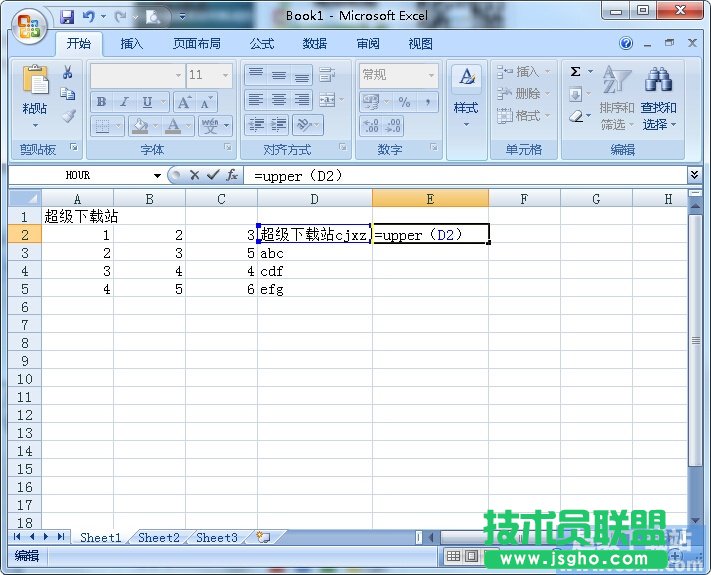Click the Format Painter brush icon
Screen dimensions: 711x575
click(x=68, y=115)
